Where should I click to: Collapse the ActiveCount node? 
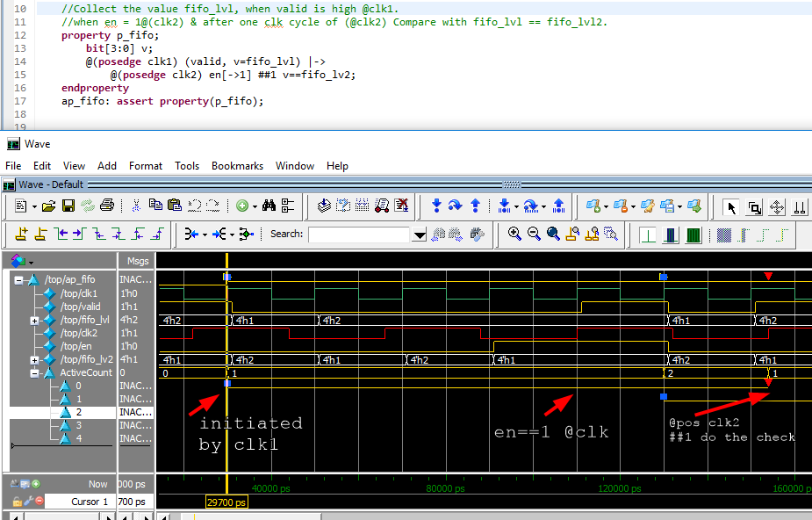tap(34, 372)
